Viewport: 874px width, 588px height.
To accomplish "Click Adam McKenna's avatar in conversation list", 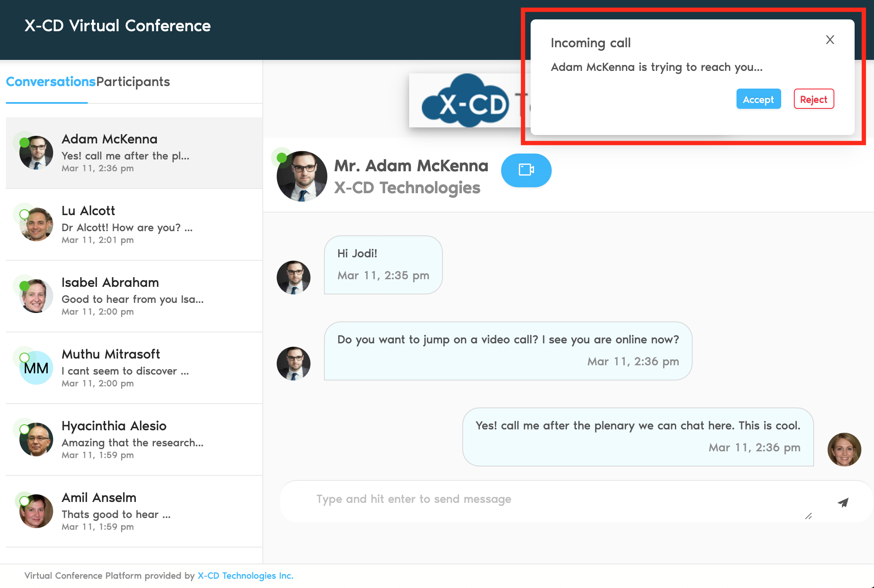I will coord(36,153).
